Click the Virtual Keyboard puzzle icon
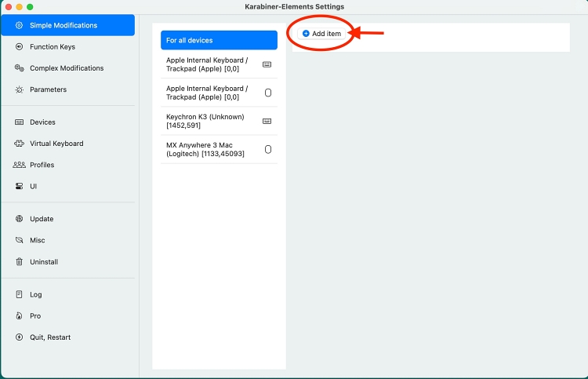The height and width of the screenshot is (379, 588). tap(19, 144)
